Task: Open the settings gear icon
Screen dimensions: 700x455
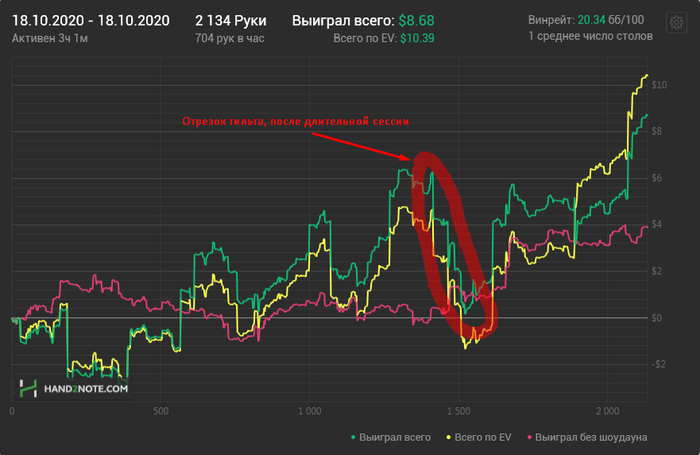Action: click(676, 22)
